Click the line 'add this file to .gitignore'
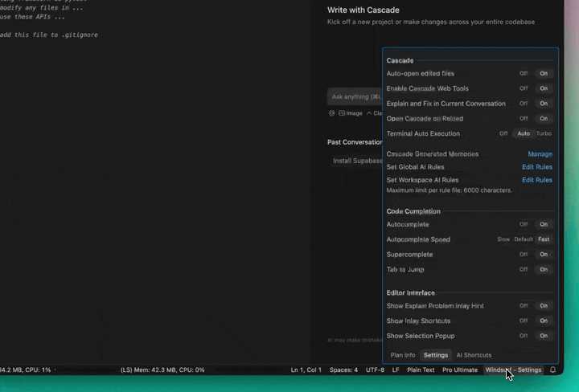This screenshot has height=392, width=579. 49,35
